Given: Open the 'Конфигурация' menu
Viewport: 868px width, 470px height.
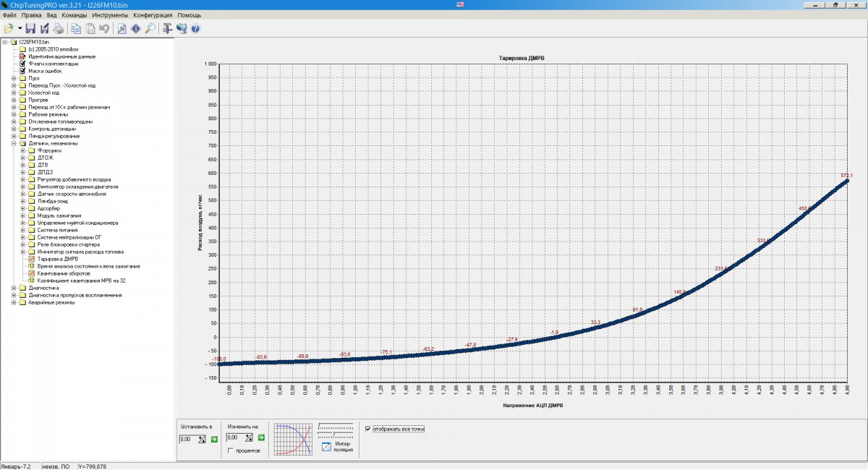Looking at the screenshot, I should [153, 15].
